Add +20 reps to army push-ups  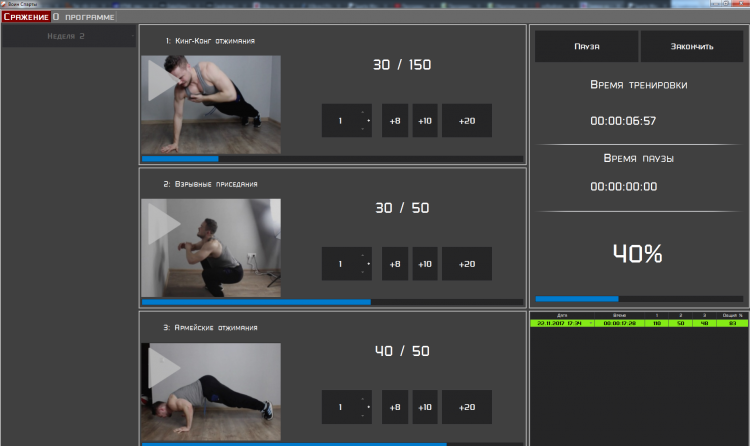tap(467, 407)
